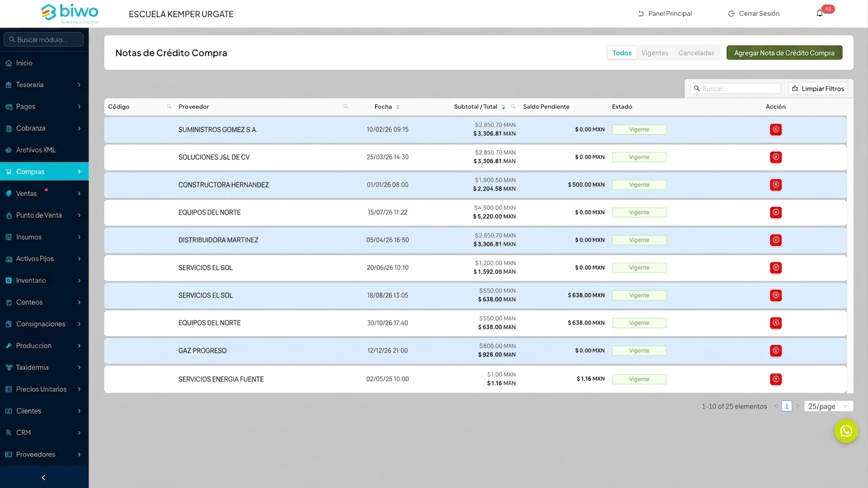
Task: Sort by Fecha column arrows
Action: tap(397, 107)
